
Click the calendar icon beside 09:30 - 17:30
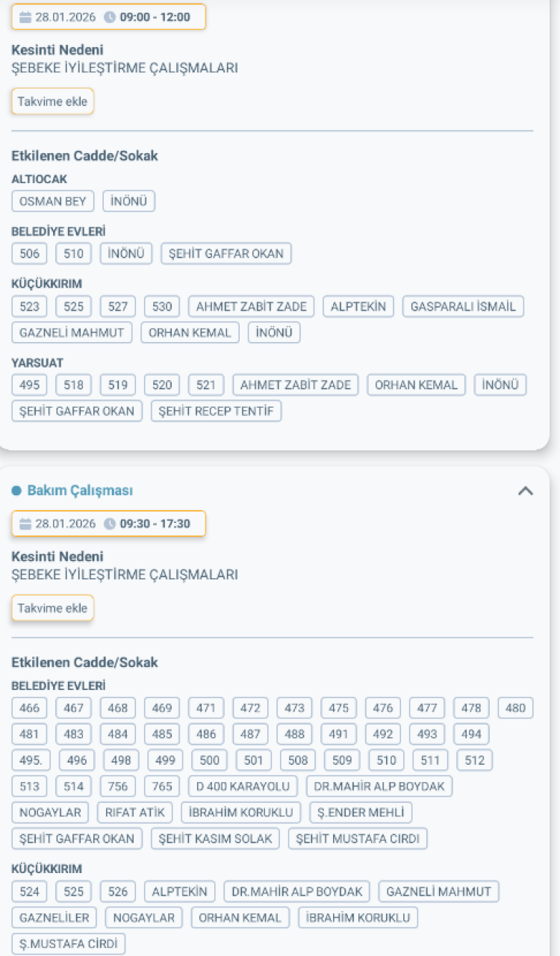[x=25, y=524]
